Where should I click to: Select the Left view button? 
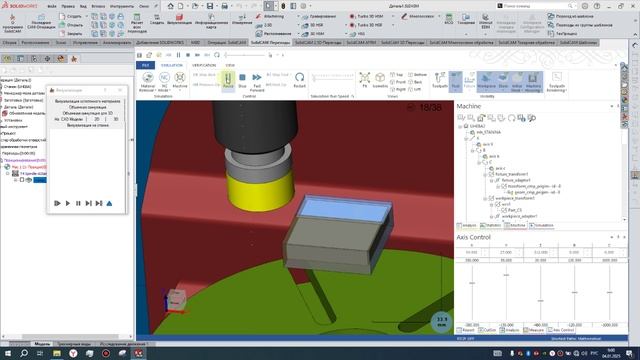[x=414, y=89]
